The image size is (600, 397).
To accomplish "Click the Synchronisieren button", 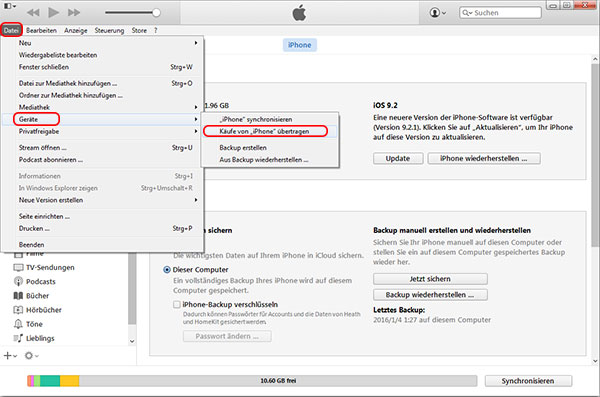I will pyautogui.click(x=528, y=381).
